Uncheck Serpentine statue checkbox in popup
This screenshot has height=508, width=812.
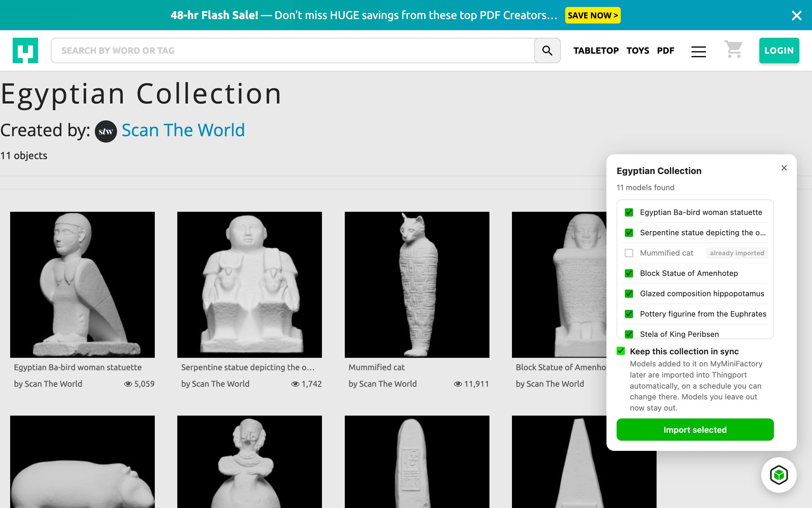point(629,232)
